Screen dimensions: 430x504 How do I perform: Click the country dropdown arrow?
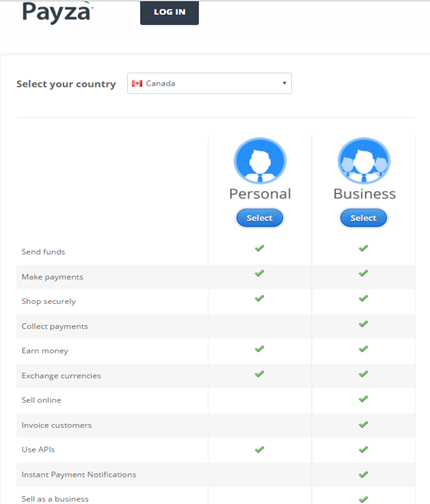(284, 83)
